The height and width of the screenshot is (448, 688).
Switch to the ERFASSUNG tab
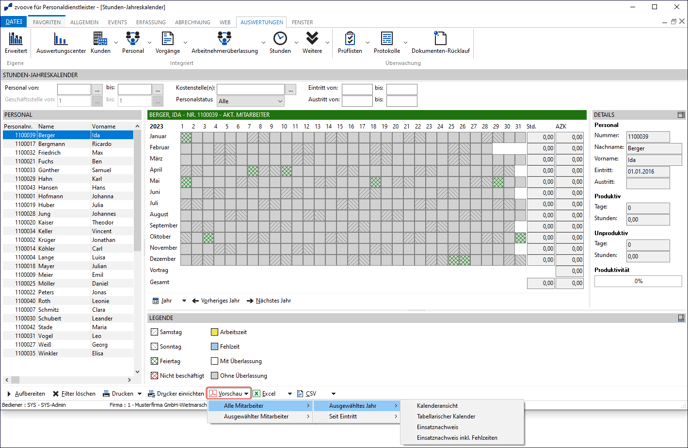click(150, 22)
